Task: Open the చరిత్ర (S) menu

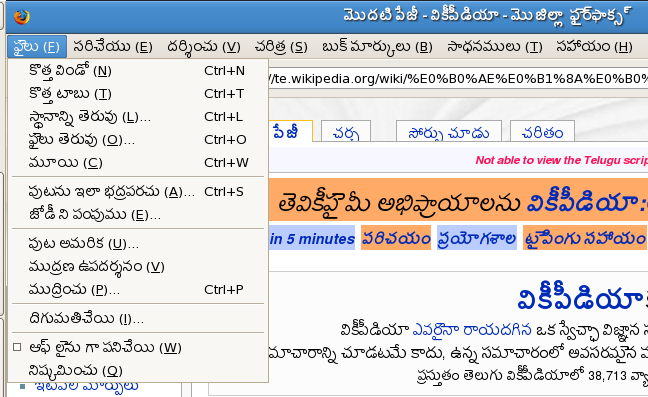Action: tap(281, 47)
